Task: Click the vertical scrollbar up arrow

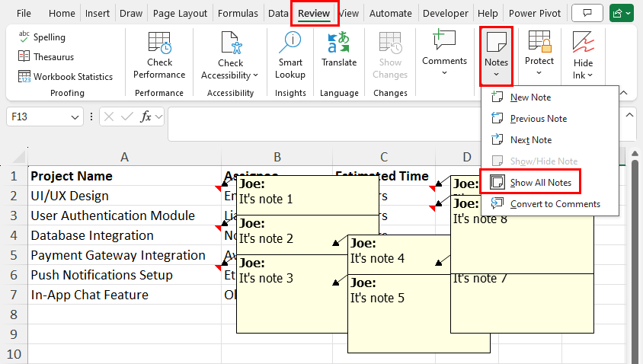Action: coord(635,154)
